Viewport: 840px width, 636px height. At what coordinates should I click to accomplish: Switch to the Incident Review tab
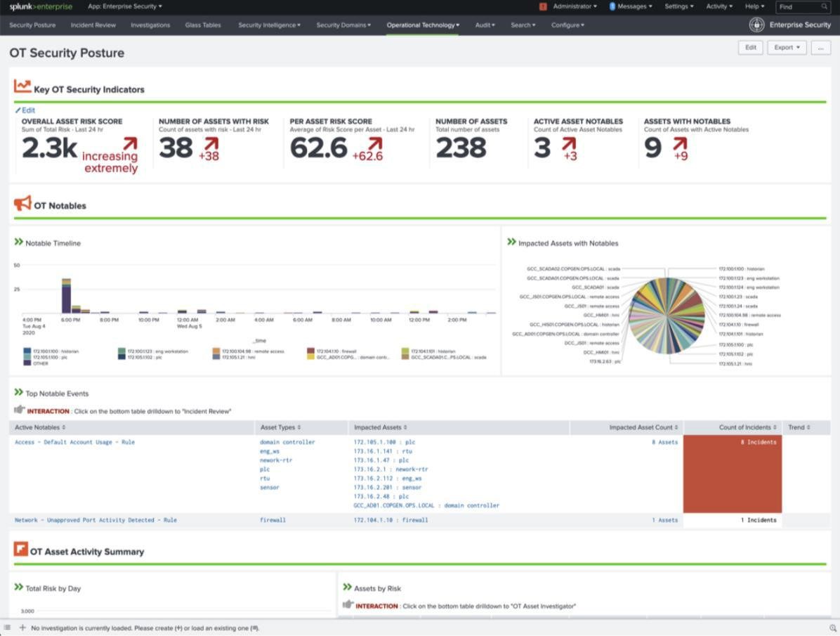coord(93,25)
